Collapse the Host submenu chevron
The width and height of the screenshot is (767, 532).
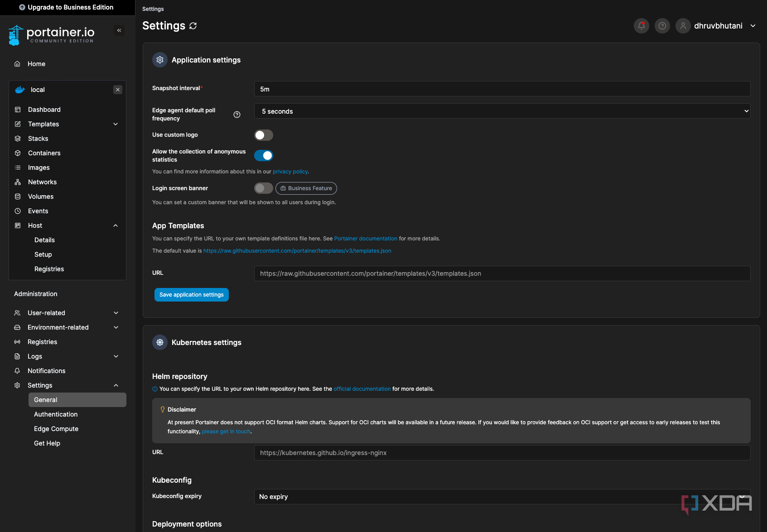click(116, 225)
